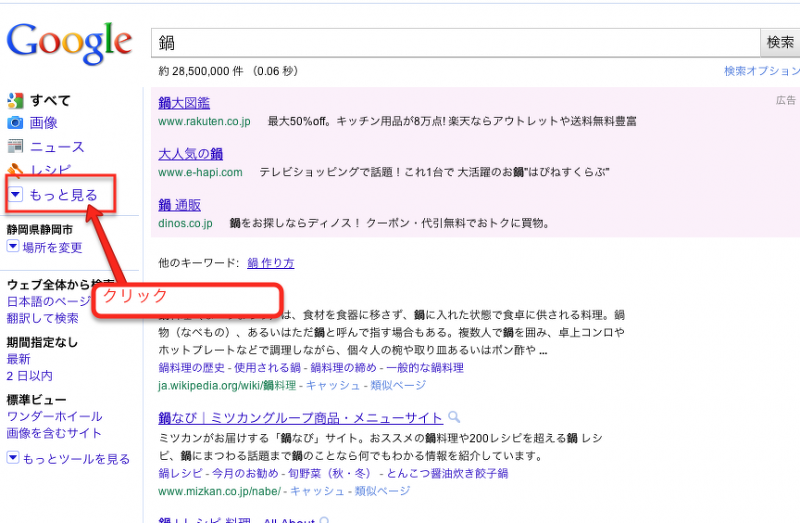The width and height of the screenshot is (800, 523).
Task: Open 検索オプション link
Action: 762,71
